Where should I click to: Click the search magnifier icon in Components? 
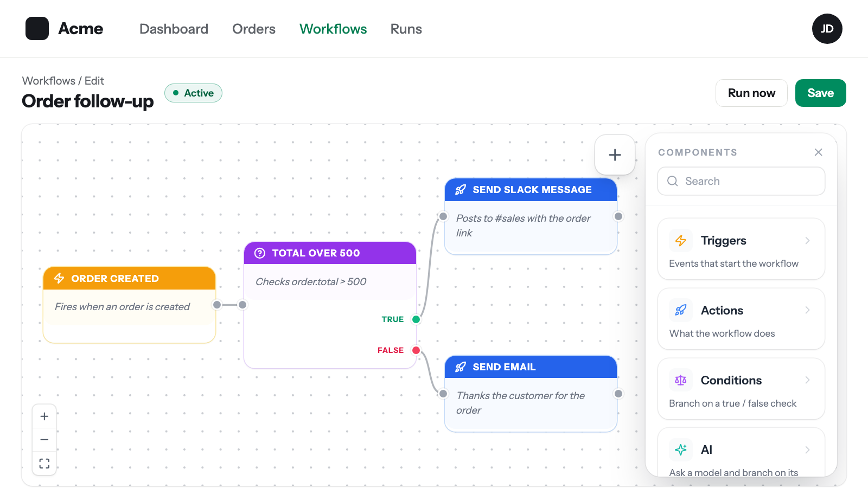click(x=673, y=181)
